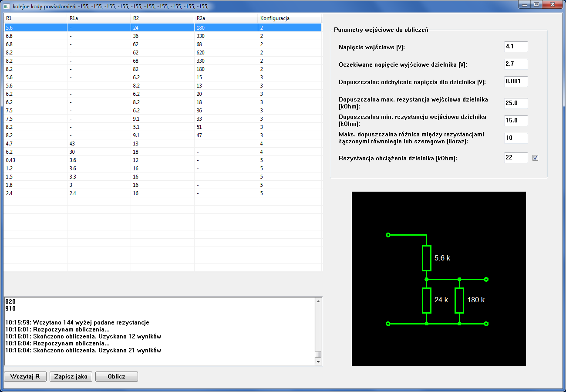The width and height of the screenshot is (566, 392).
Task: Sort by Konfiguracja column header
Action: click(290, 18)
